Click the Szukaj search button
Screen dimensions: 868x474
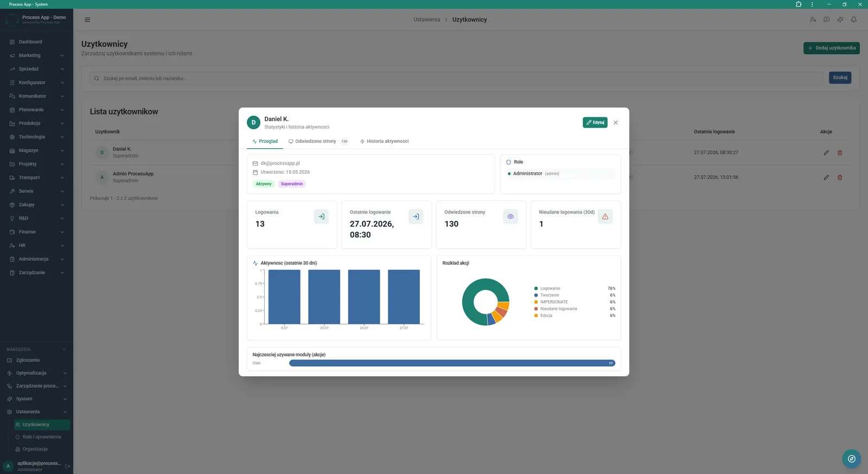(840, 78)
